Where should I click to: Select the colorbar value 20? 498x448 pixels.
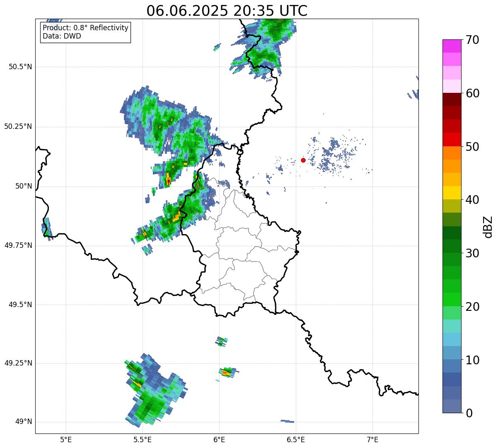click(x=472, y=307)
